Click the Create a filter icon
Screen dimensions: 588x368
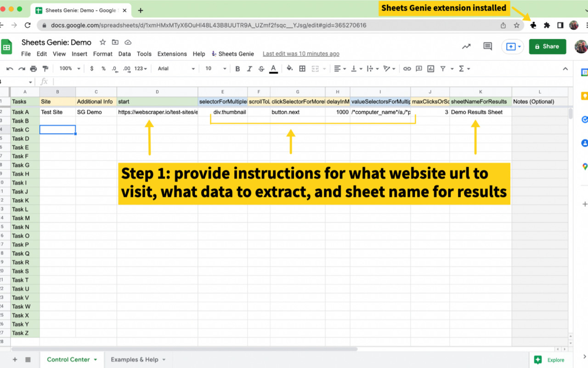click(443, 69)
